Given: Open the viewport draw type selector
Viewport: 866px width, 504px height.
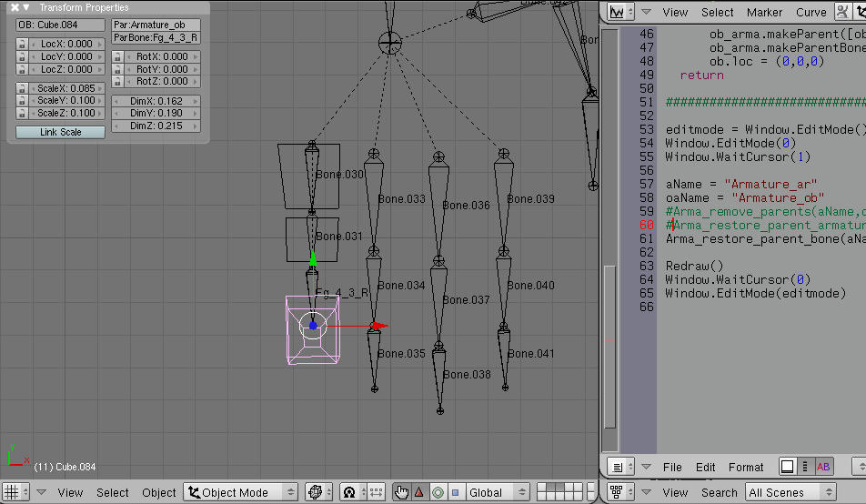Looking at the screenshot, I should point(319,492).
